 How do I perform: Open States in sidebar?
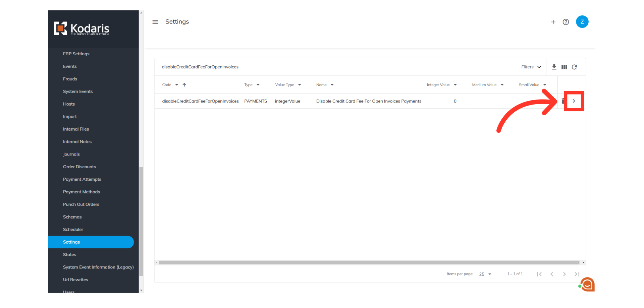(69, 255)
